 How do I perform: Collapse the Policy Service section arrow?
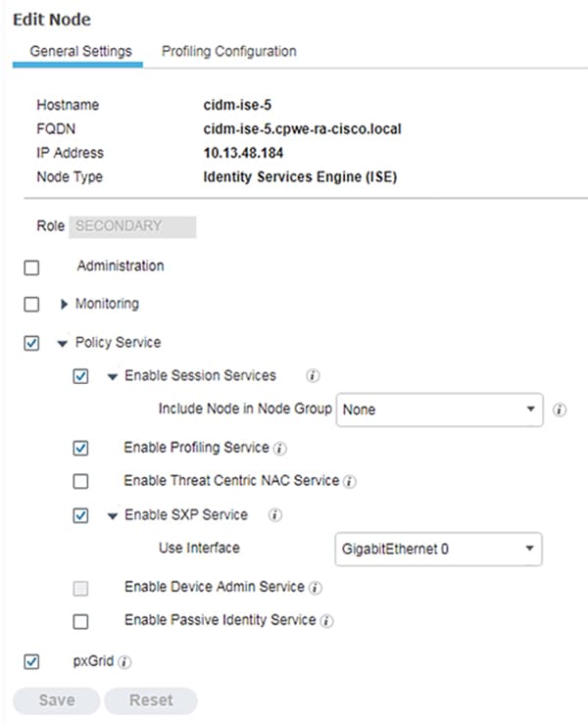[63, 344]
